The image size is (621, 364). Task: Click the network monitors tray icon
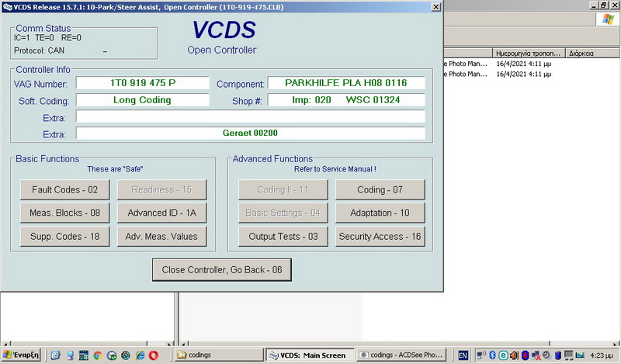(x=569, y=355)
